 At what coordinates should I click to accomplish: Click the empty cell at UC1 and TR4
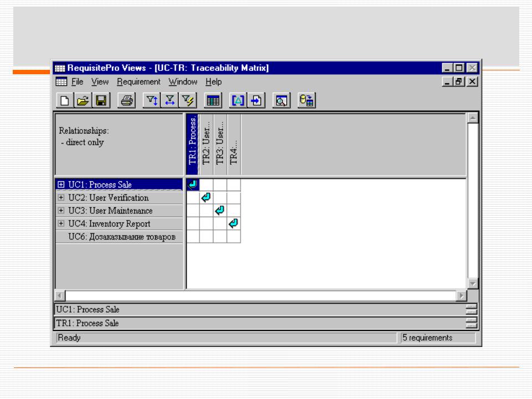pos(234,185)
